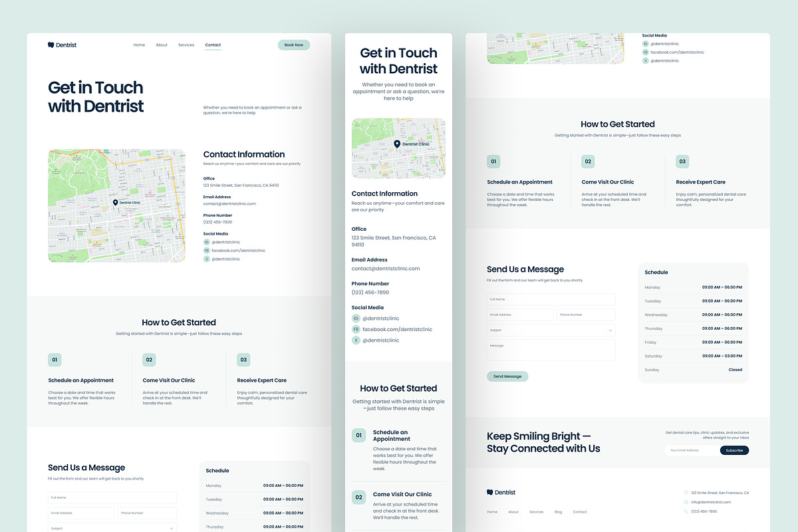
Task: Tap the 02 step badge in the mobile mockup
Action: 359,497
